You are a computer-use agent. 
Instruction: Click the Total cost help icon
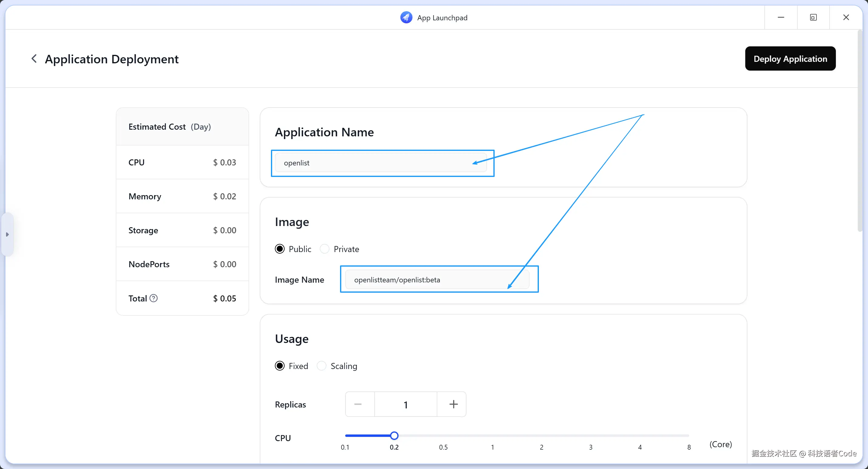(154, 298)
